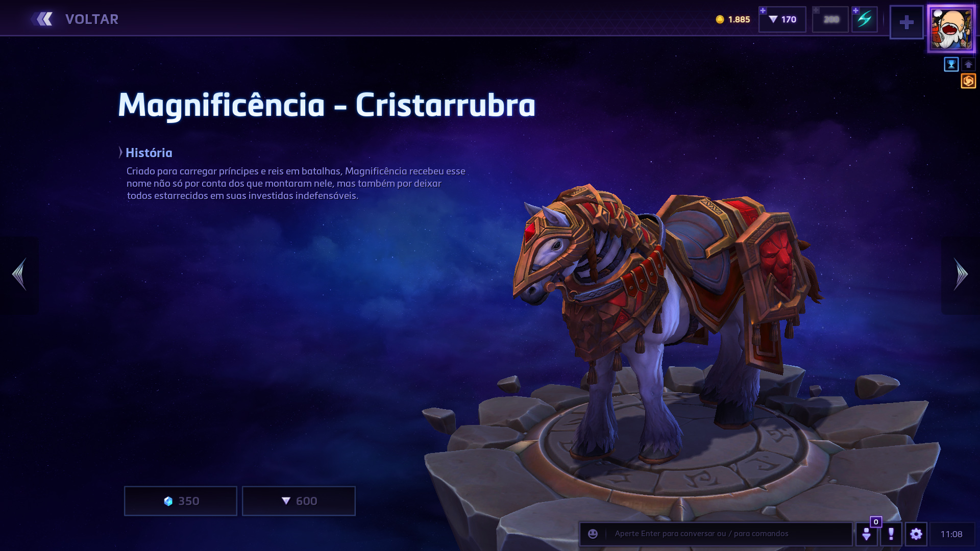Buy the mount for 350 shards

pyautogui.click(x=181, y=501)
